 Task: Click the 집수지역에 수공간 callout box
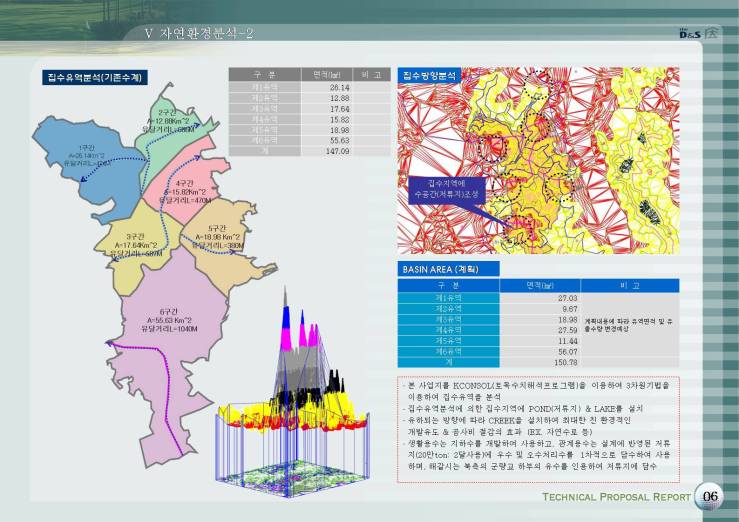(447, 189)
